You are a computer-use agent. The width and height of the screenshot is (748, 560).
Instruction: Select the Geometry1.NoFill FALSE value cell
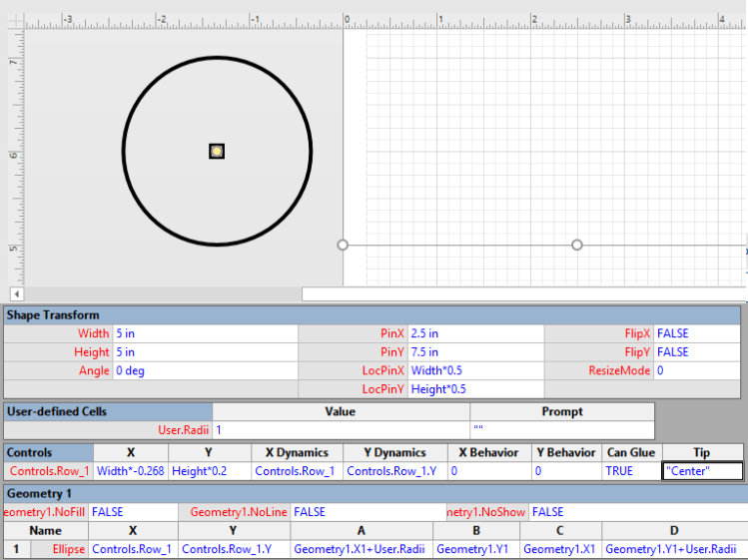coord(133,512)
